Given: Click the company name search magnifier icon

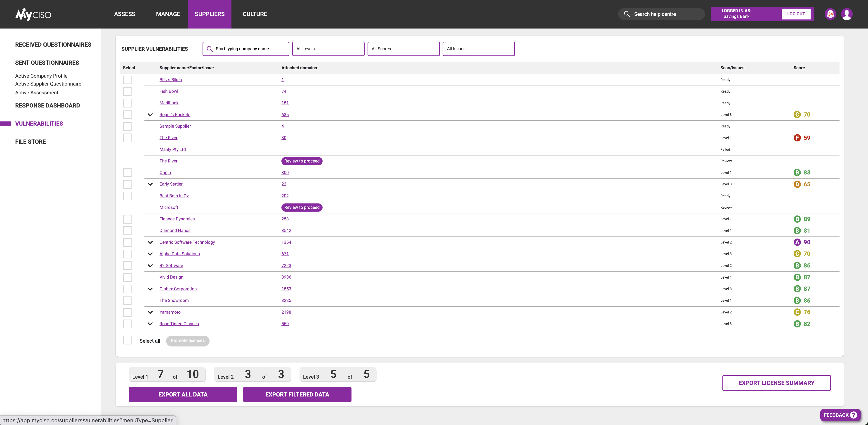Looking at the screenshot, I should point(210,49).
